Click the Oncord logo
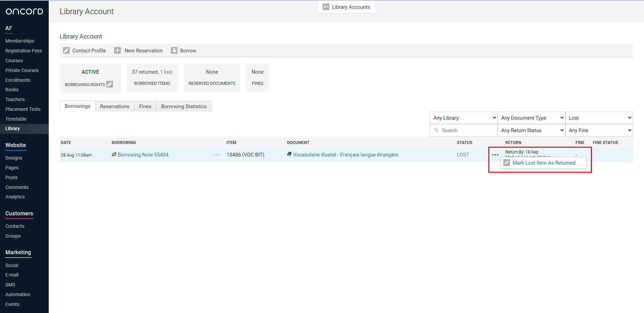The height and width of the screenshot is (313, 644). [24, 11]
